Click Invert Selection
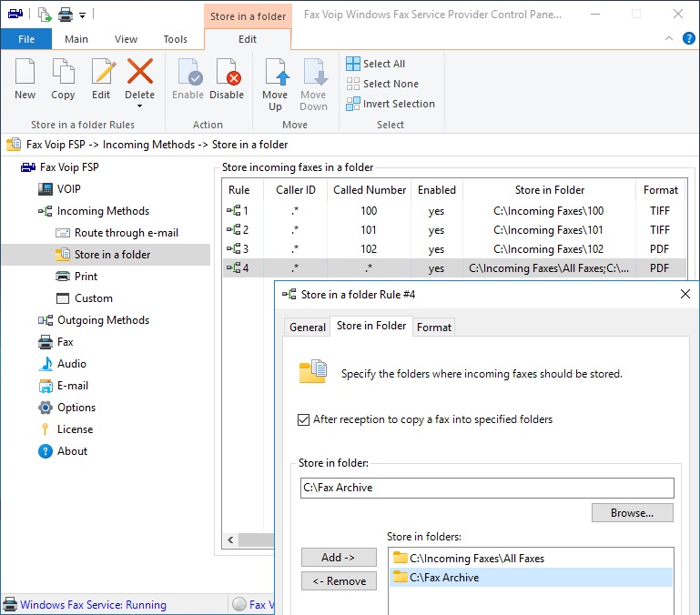 click(x=391, y=104)
